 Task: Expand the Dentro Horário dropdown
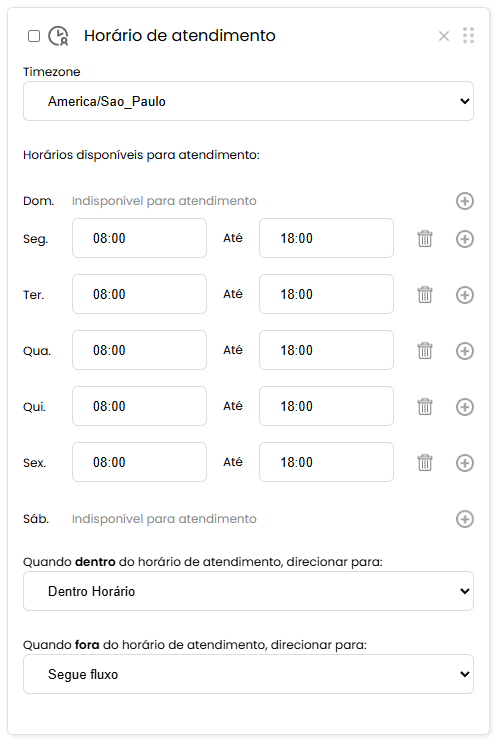(x=248, y=591)
